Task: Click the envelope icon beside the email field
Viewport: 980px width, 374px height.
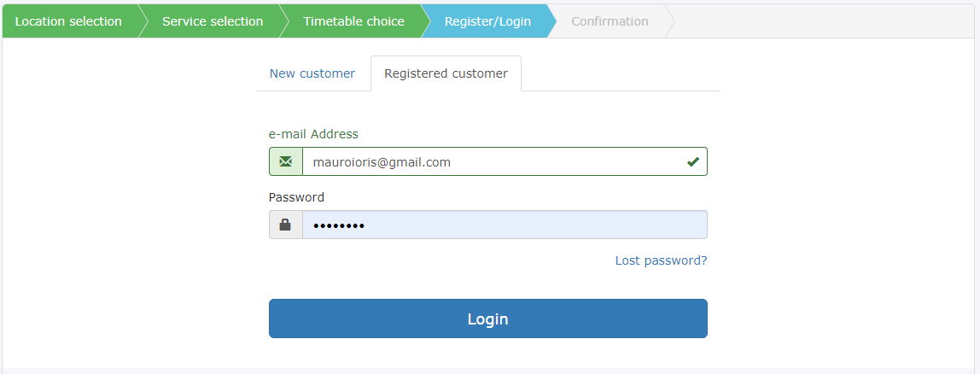Action: [285, 161]
